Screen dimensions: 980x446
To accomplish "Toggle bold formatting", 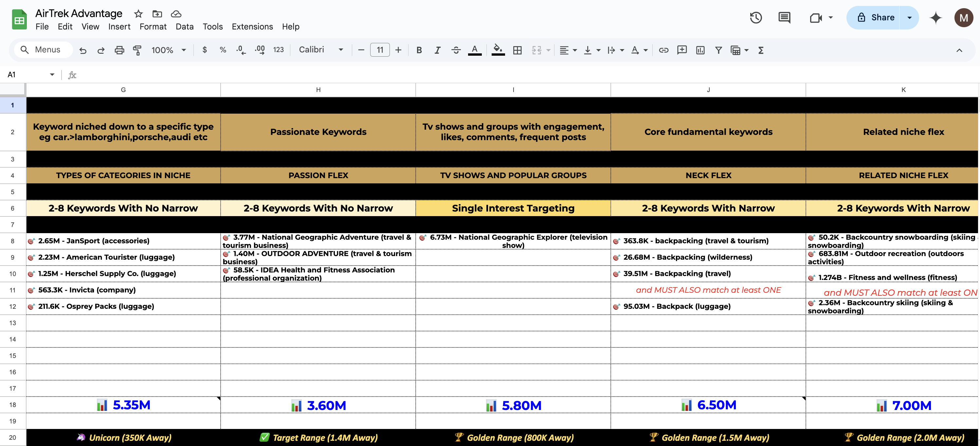I will point(419,50).
